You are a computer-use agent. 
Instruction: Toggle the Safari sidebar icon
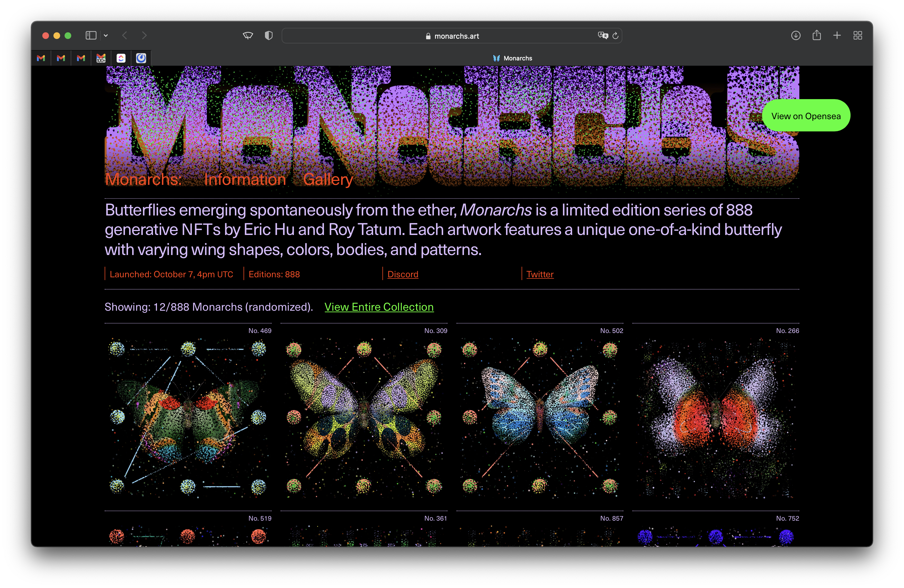[x=91, y=36]
